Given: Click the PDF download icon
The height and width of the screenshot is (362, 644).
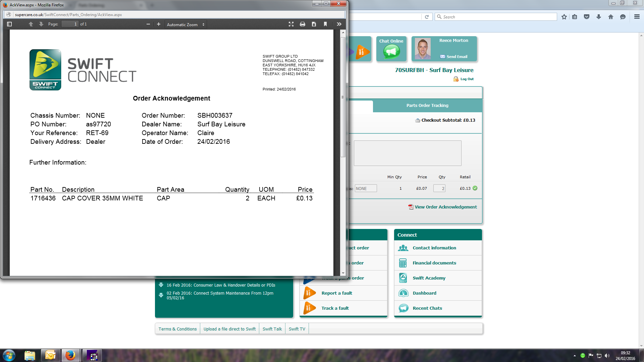Looking at the screenshot, I should [x=314, y=24].
